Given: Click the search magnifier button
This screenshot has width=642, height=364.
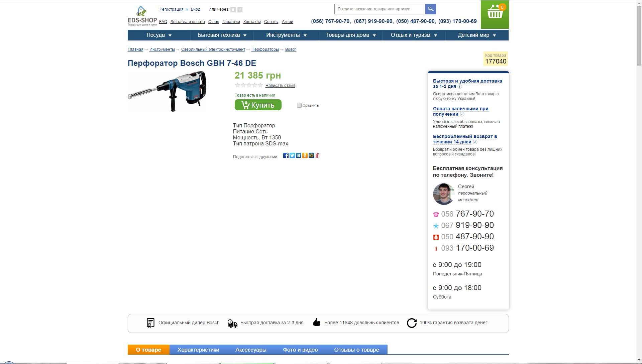Looking at the screenshot, I should pos(430,9).
